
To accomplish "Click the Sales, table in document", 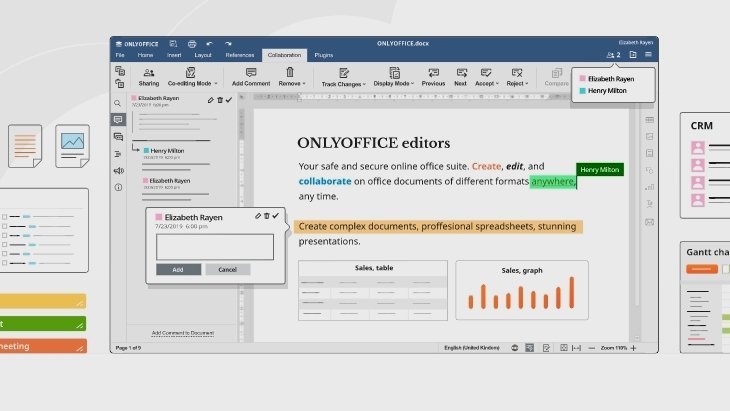I will pyautogui.click(x=373, y=290).
